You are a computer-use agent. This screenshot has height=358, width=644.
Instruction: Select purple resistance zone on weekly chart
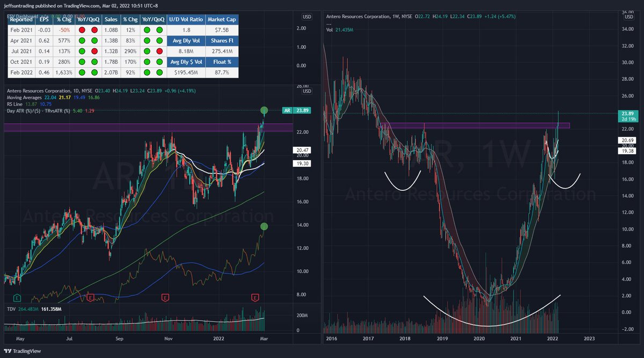coord(475,125)
